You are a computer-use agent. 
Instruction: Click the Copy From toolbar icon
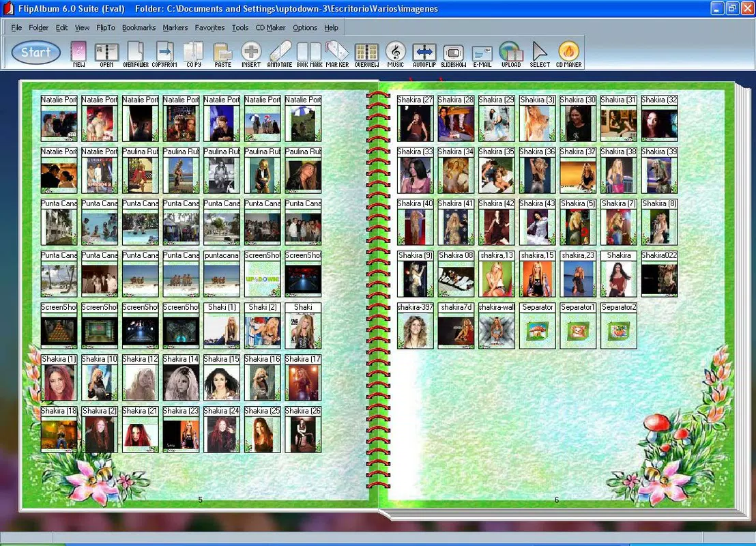pyautogui.click(x=164, y=54)
